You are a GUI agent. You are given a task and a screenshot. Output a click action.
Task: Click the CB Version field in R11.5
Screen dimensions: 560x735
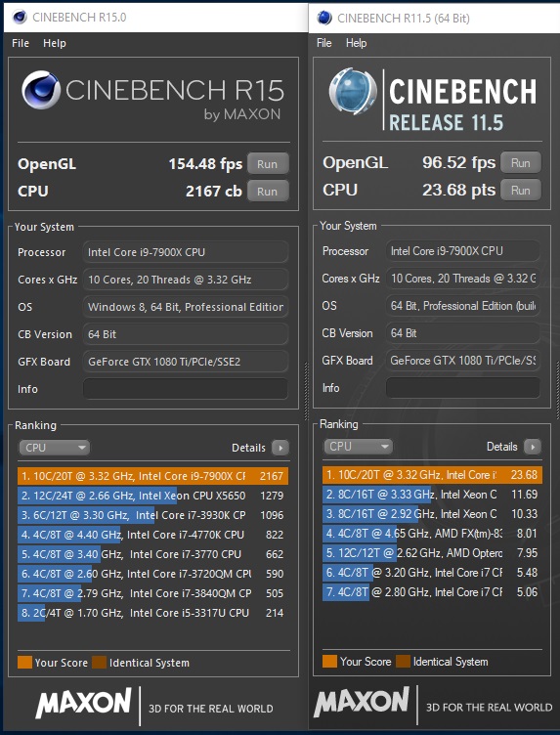(462, 333)
